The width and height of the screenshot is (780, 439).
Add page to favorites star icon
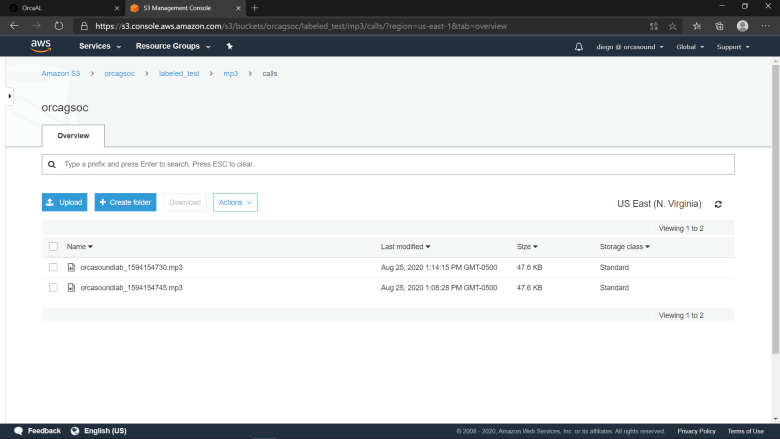[673, 26]
